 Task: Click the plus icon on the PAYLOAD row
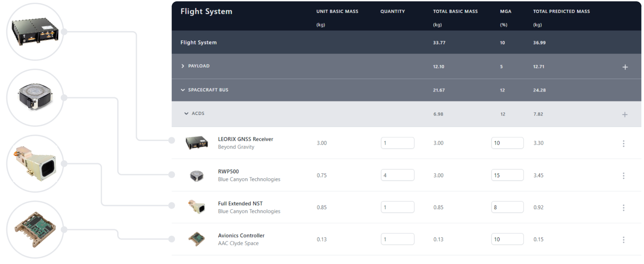coord(625,67)
